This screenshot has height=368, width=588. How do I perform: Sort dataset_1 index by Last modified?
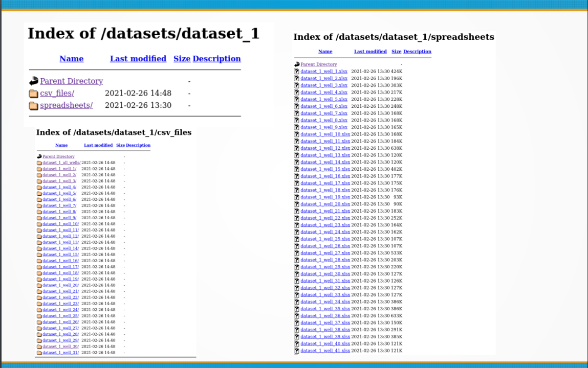pos(138,59)
